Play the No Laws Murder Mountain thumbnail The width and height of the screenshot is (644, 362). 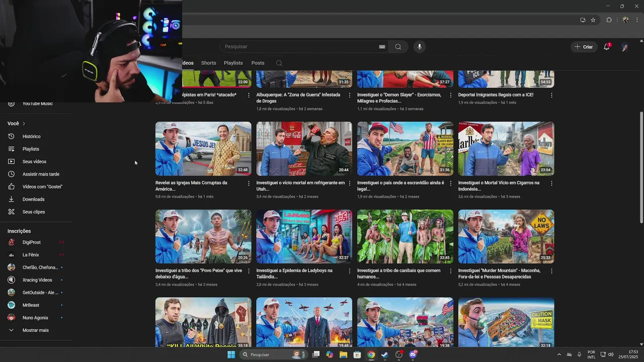pos(506,236)
